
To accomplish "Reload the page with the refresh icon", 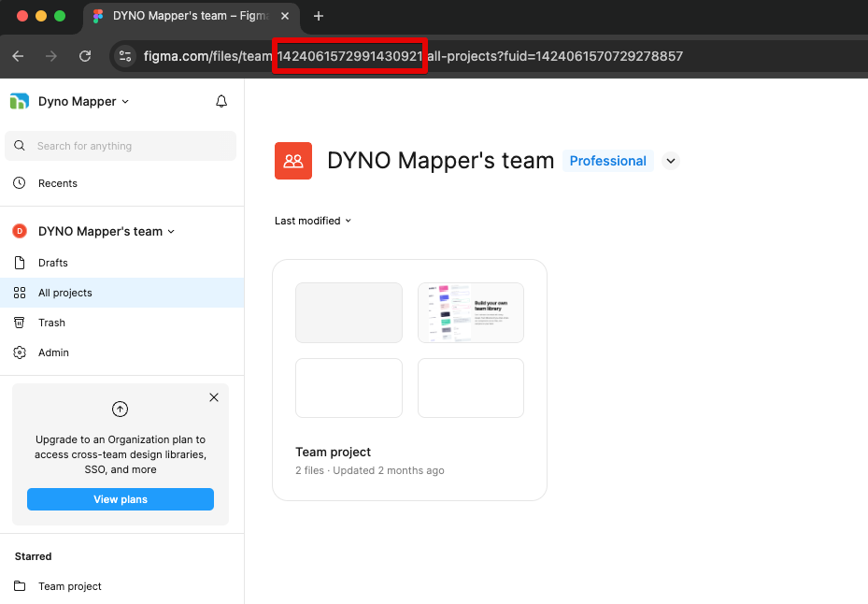I will pos(85,56).
